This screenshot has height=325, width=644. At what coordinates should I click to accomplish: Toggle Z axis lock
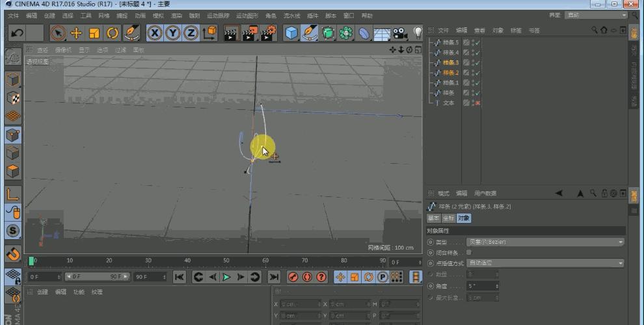[x=191, y=33]
